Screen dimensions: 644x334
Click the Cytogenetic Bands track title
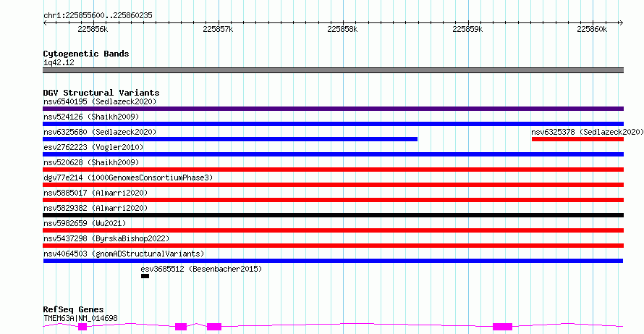point(86,54)
